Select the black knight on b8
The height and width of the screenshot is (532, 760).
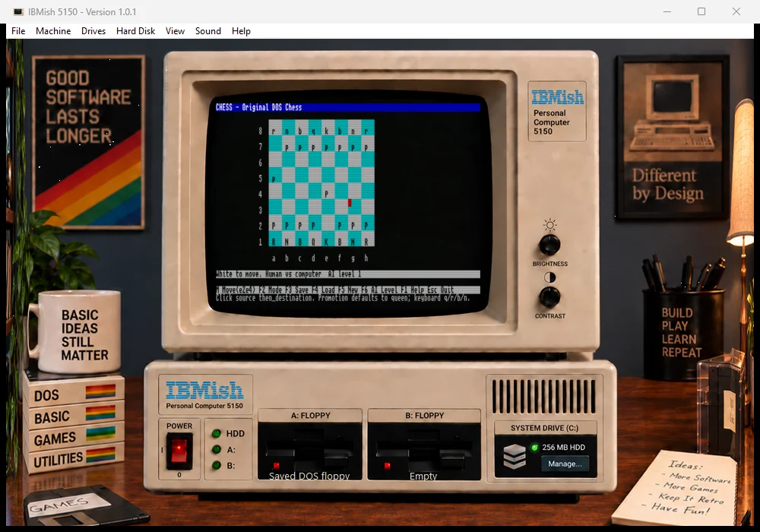coord(287,131)
